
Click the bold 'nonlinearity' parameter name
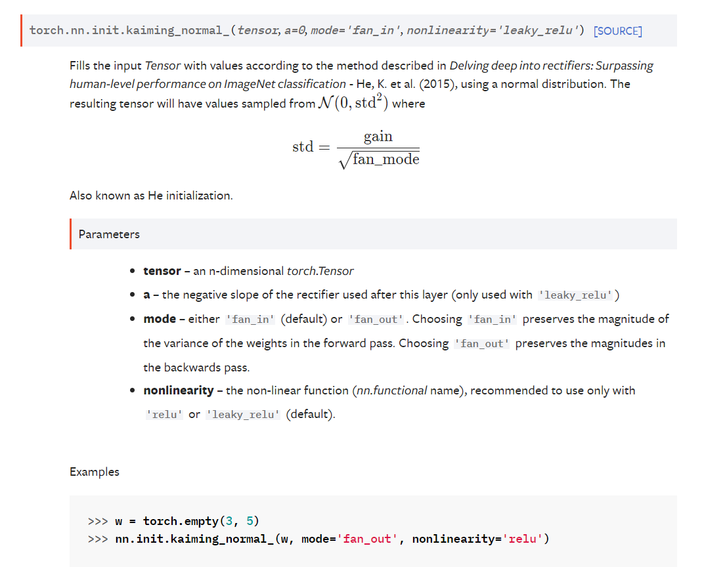point(179,390)
